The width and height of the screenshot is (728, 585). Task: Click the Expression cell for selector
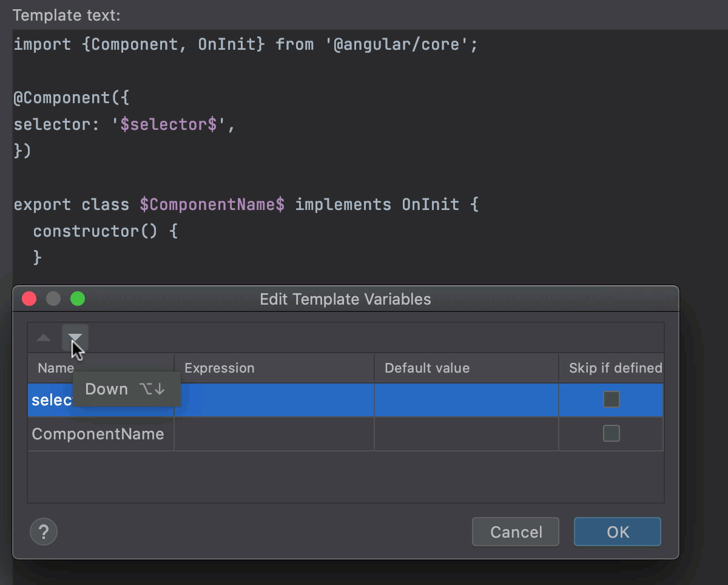274,399
